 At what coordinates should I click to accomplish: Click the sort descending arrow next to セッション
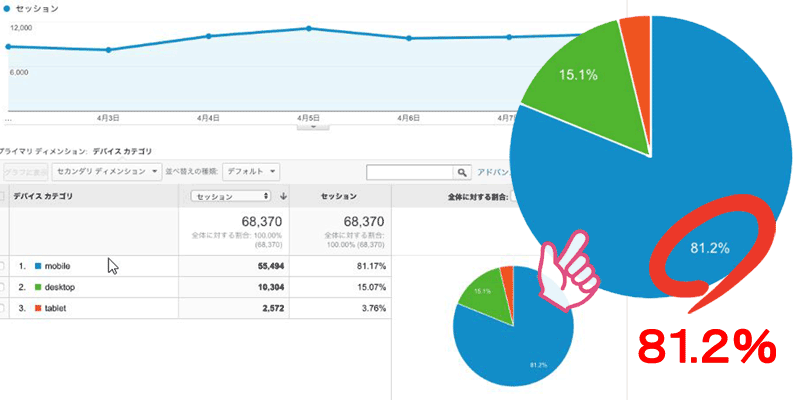click(x=284, y=196)
